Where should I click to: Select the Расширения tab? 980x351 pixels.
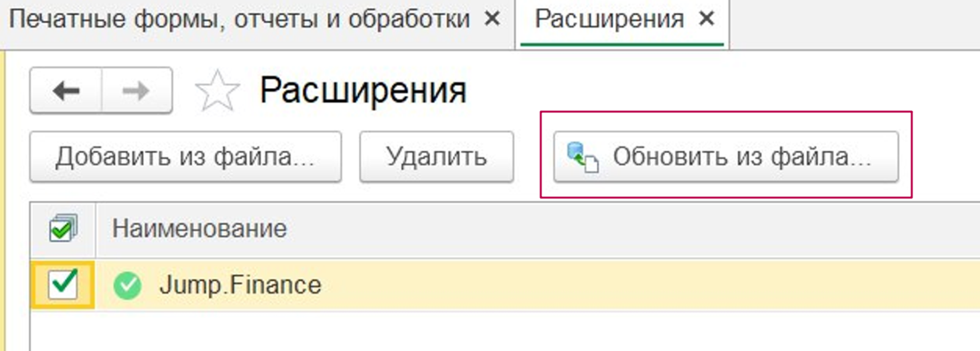tap(609, 20)
